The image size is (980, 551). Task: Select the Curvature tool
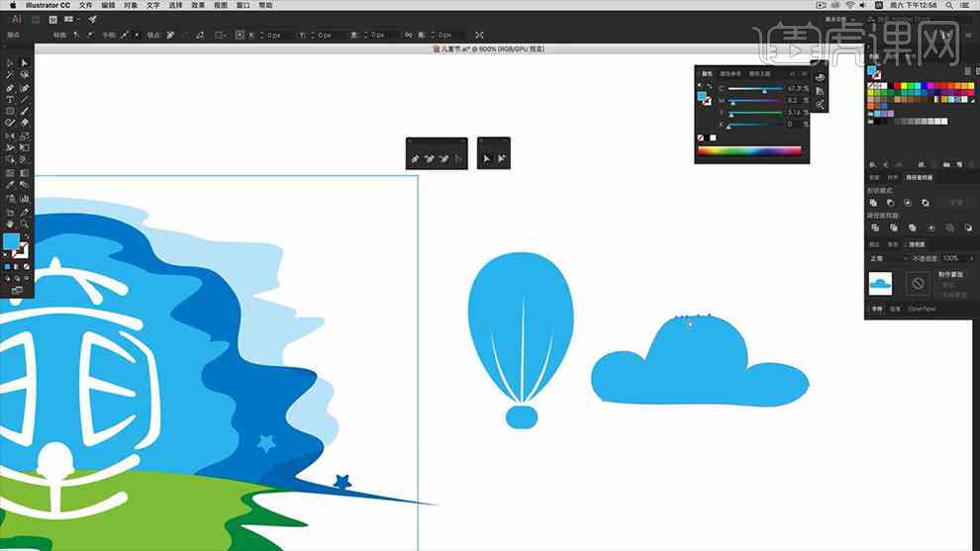coord(25,87)
